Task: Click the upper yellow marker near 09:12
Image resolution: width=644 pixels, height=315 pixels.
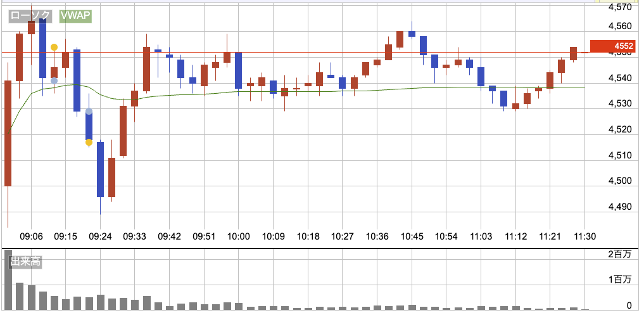Action: 54,47
